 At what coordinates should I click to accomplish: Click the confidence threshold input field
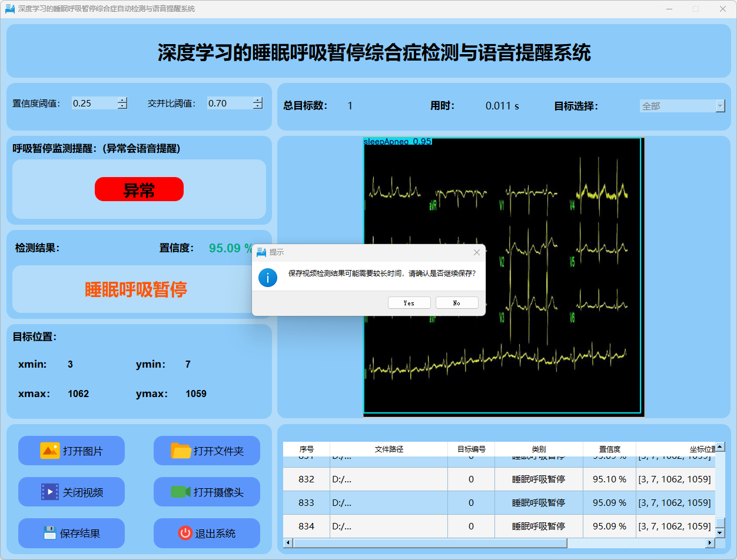coord(94,104)
